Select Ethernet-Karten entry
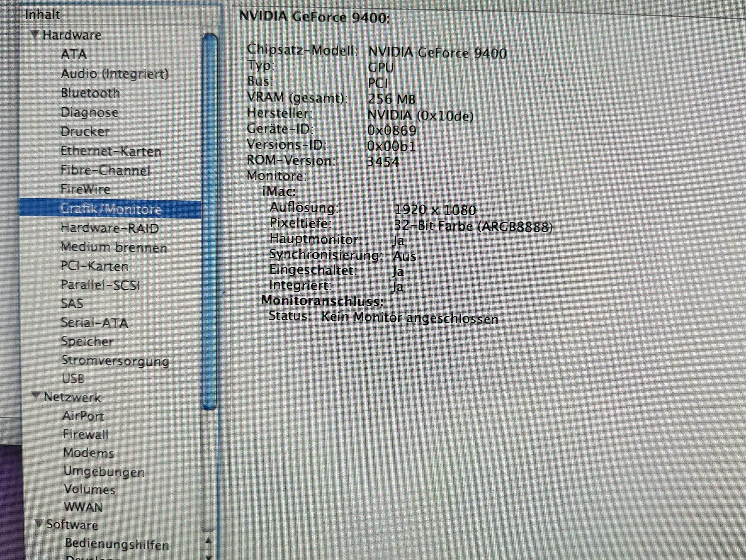This screenshot has height=560, width=746. pyautogui.click(x=111, y=151)
